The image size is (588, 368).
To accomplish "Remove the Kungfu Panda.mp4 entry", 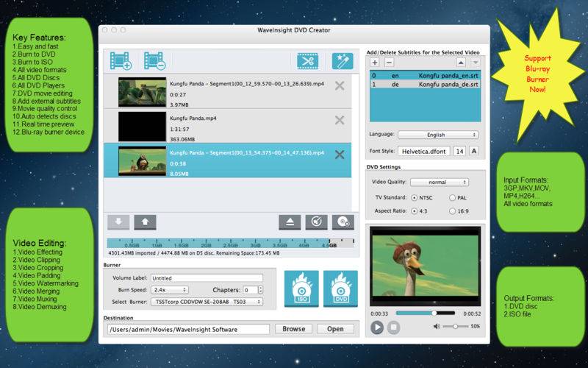I will 340,120.
